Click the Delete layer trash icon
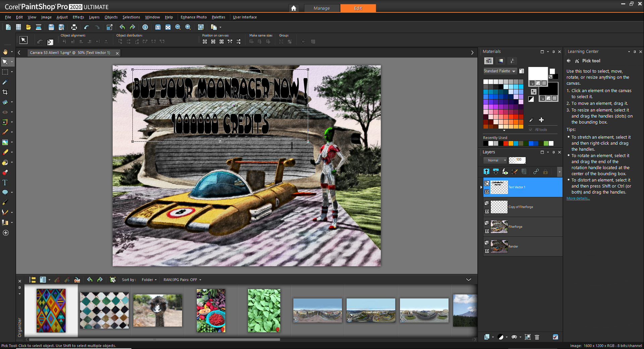 tap(537, 337)
